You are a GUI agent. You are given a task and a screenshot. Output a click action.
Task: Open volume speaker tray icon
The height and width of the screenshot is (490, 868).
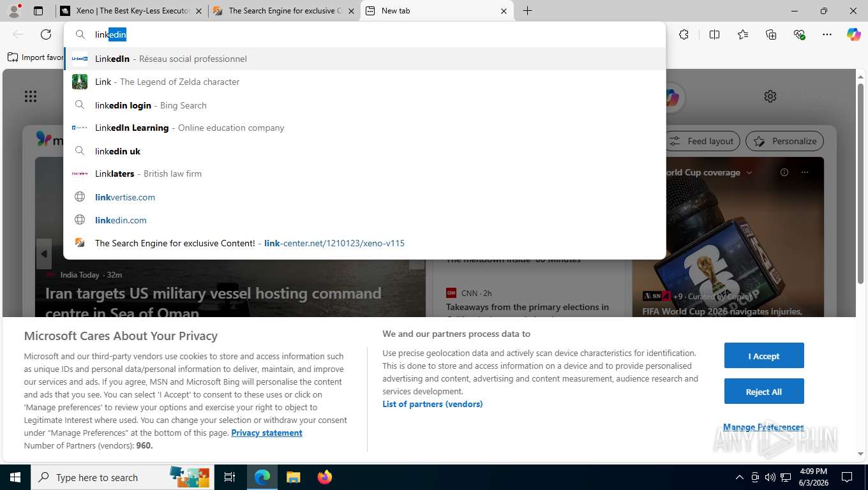[769, 477]
